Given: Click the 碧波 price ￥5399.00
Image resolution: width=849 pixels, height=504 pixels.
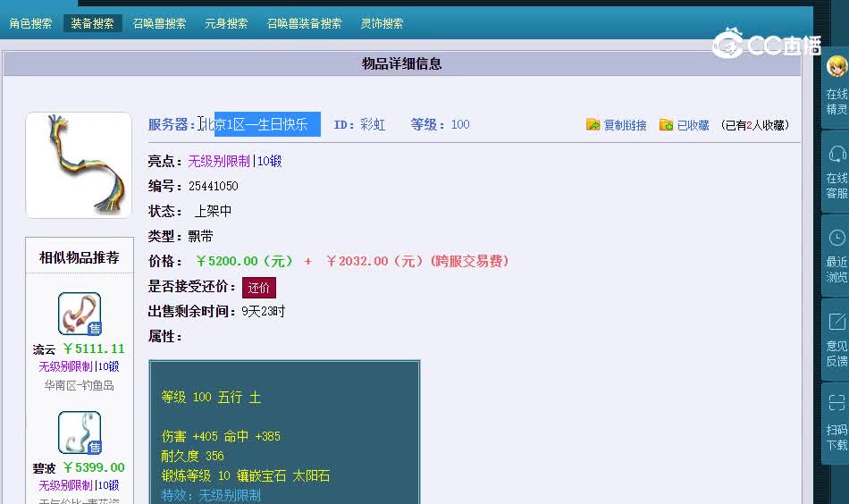Looking at the screenshot, I should point(94,467).
